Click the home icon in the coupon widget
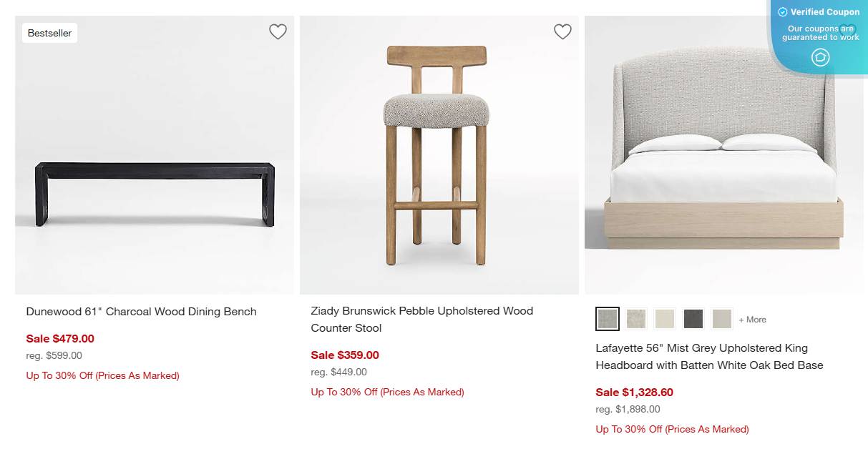Image resolution: width=868 pixels, height=449 pixels. tap(820, 57)
